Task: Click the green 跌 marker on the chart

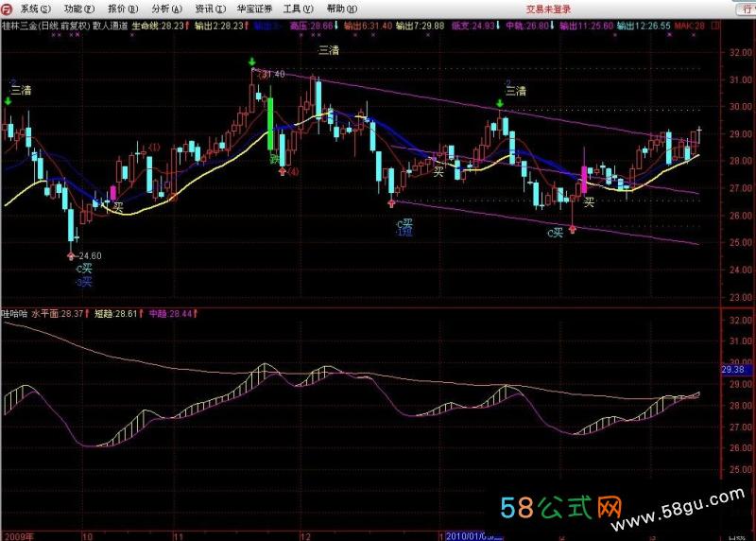Action: [274, 158]
